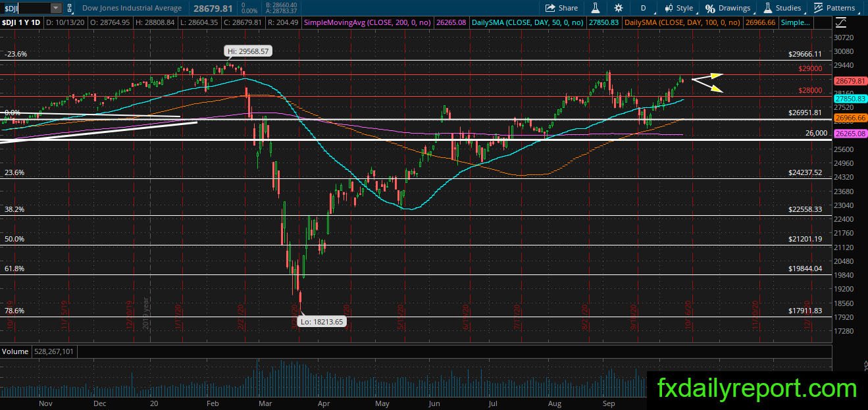Click the $DJI symbol input field
868x410 pixels.
26,8
